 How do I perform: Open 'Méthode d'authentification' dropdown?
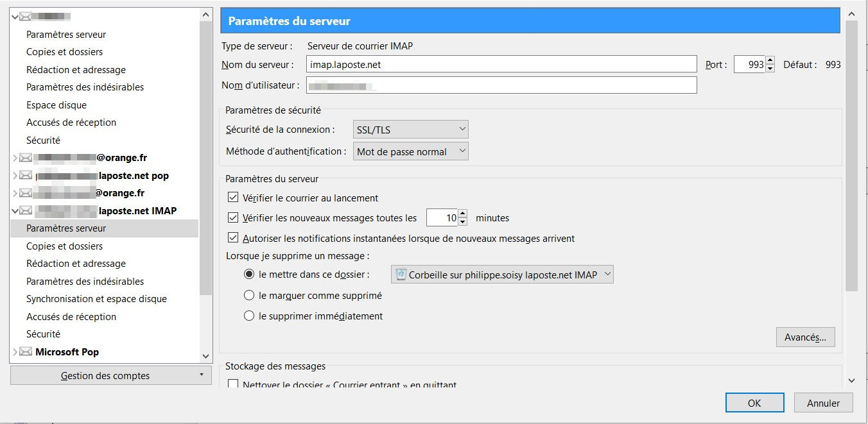point(411,151)
